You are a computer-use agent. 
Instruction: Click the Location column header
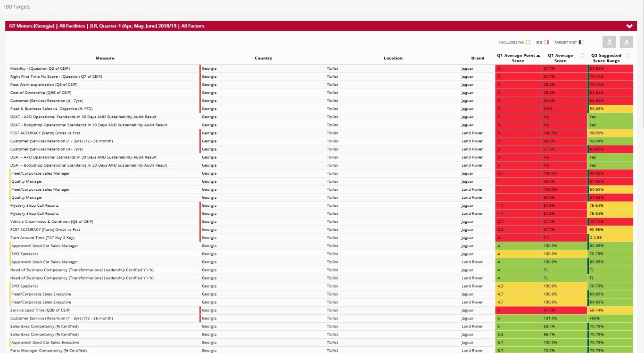[x=393, y=58]
